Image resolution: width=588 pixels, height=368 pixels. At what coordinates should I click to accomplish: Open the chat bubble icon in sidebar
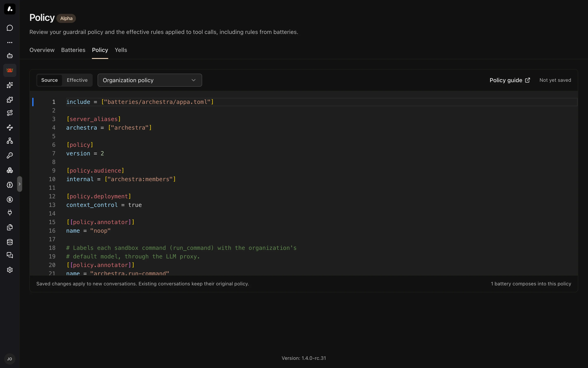[x=10, y=28]
